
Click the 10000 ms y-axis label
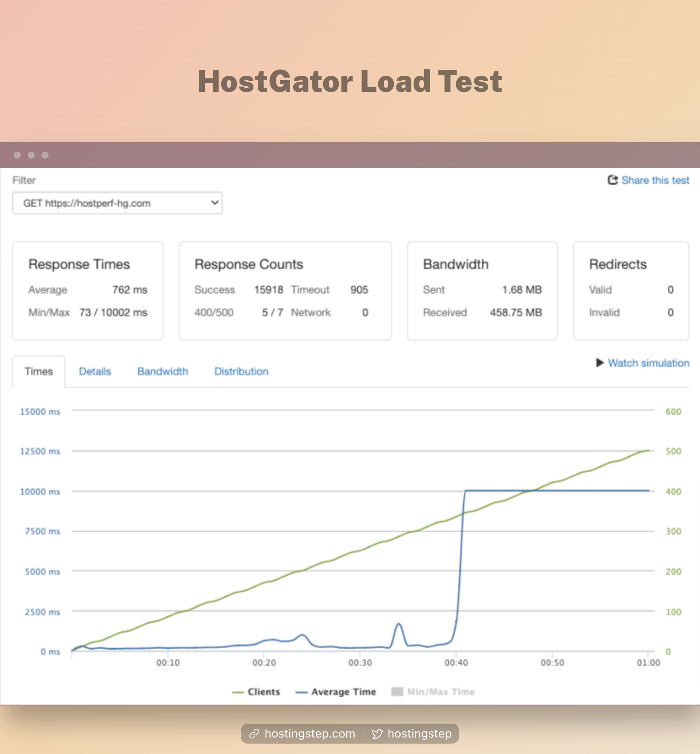40,491
